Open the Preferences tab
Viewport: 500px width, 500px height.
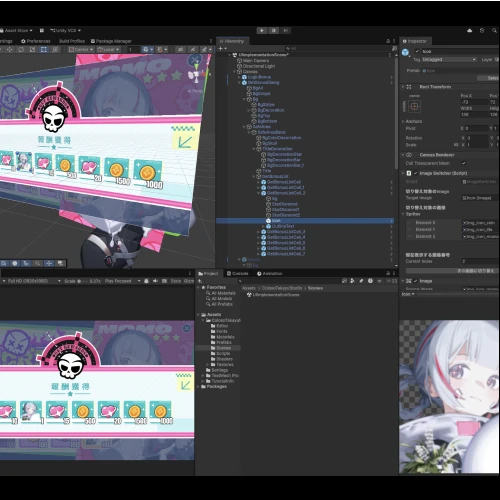coord(36,41)
